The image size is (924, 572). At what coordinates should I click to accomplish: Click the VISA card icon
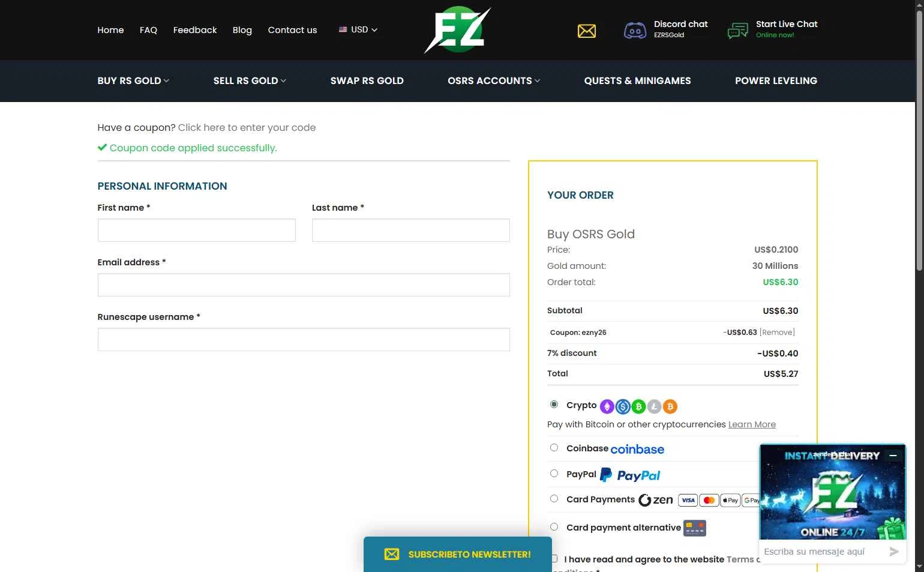tap(688, 500)
